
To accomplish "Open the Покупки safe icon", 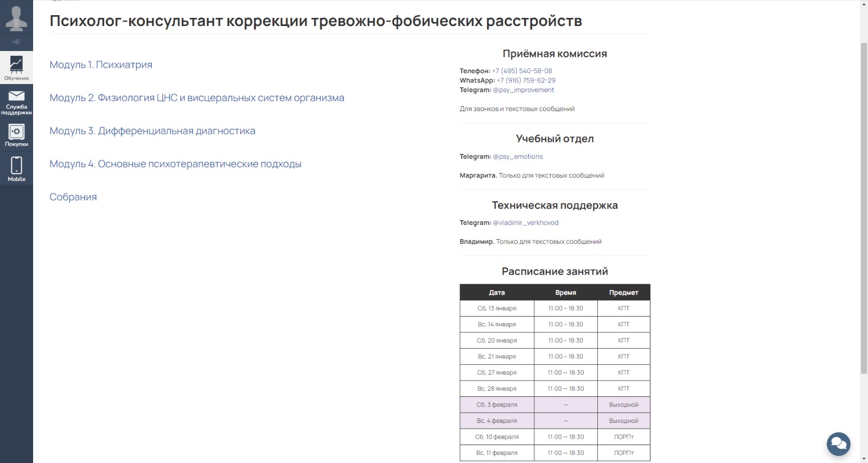I will pyautogui.click(x=16, y=135).
